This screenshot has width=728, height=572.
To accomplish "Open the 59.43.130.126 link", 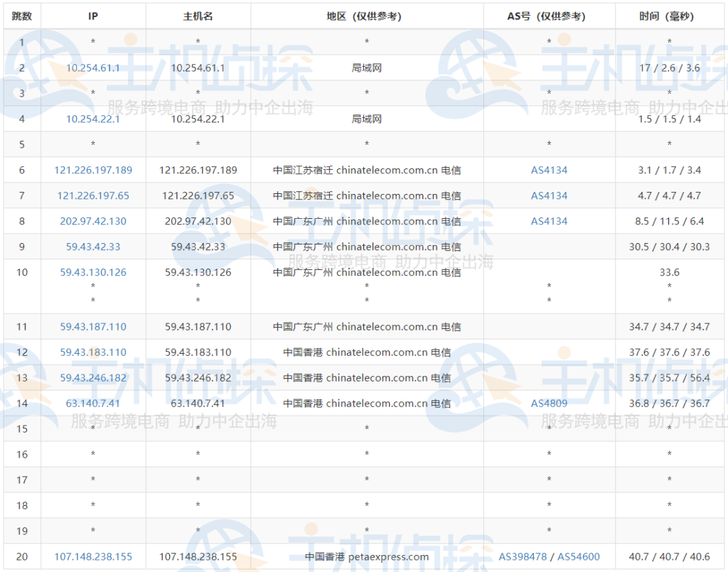I will (92, 272).
